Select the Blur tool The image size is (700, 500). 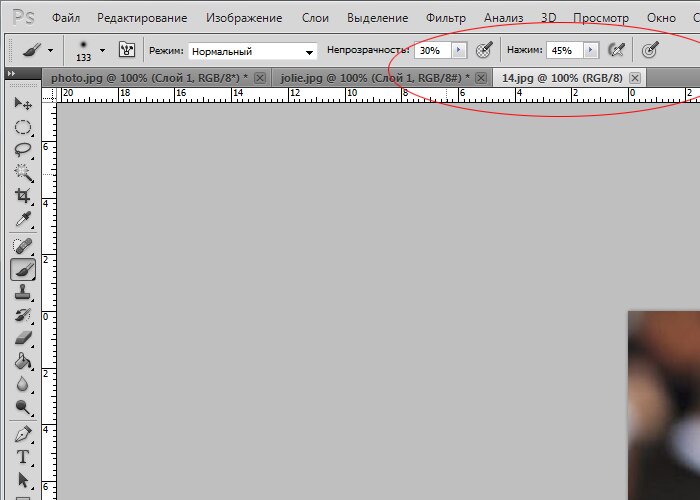tap(23, 384)
